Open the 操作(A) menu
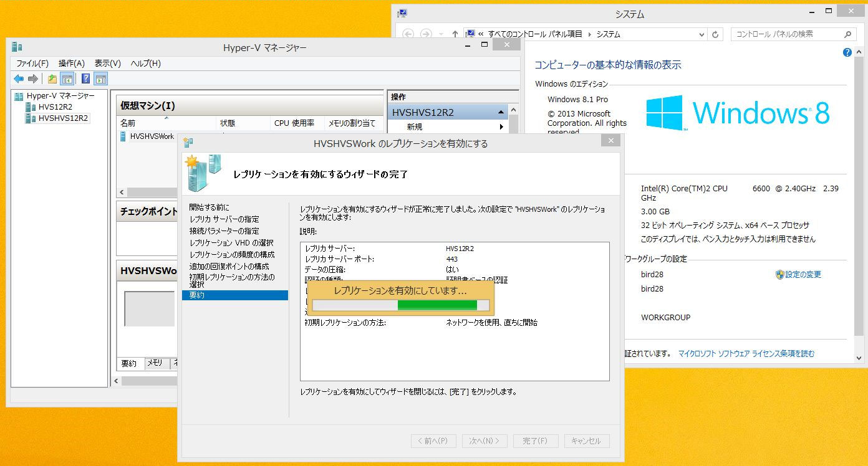Image resolution: width=868 pixels, height=466 pixels. pyautogui.click(x=72, y=64)
